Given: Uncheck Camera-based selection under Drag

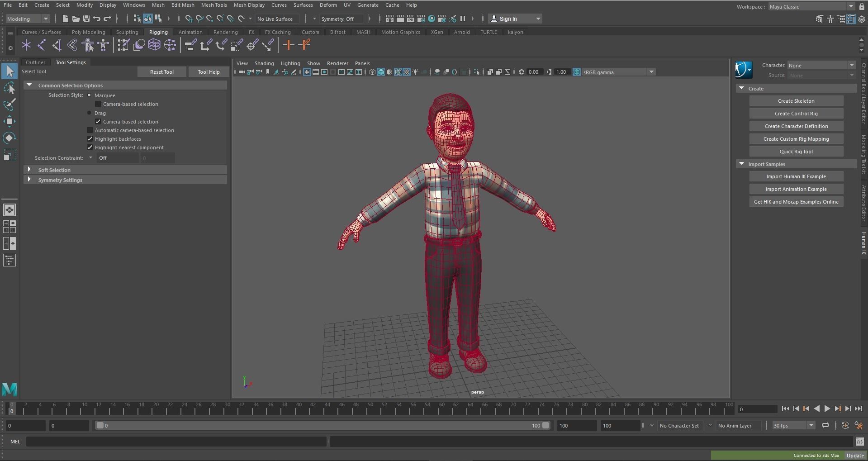Looking at the screenshot, I should (x=98, y=122).
